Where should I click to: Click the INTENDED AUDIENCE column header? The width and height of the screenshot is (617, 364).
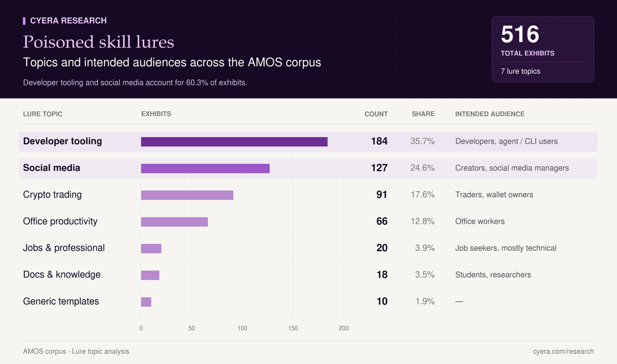(x=490, y=114)
